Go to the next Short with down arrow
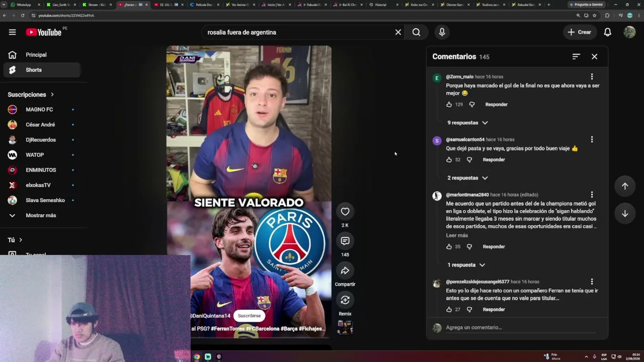The height and width of the screenshot is (362, 644). (x=625, y=214)
